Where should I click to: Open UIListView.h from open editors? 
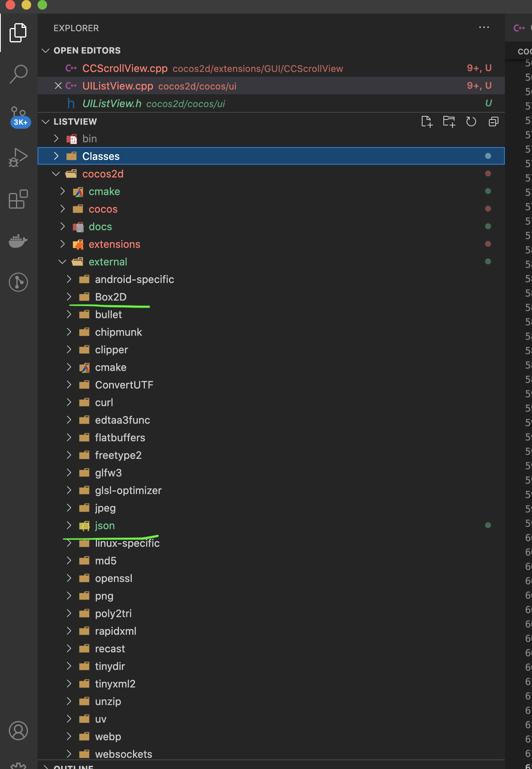112,104
